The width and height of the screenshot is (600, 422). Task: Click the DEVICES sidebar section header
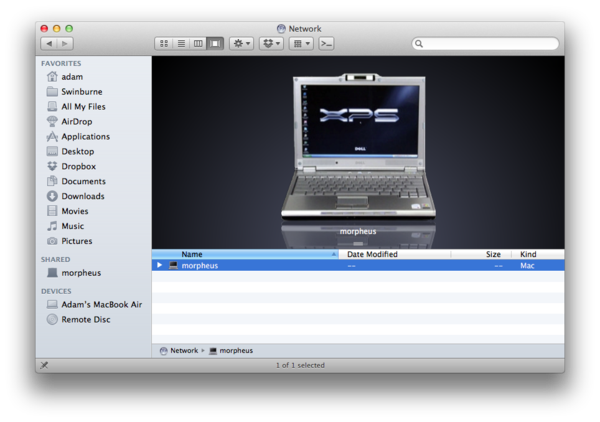tap(56, 291)
